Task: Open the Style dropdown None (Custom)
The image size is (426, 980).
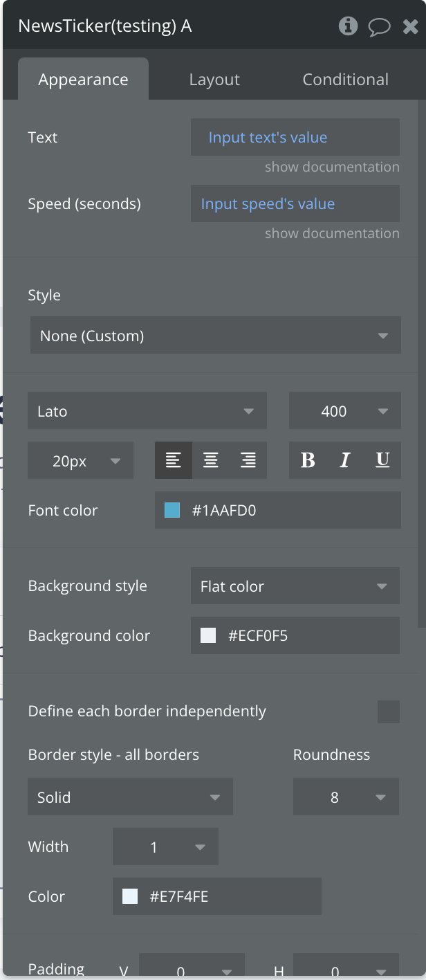Action: pos(215,336)
